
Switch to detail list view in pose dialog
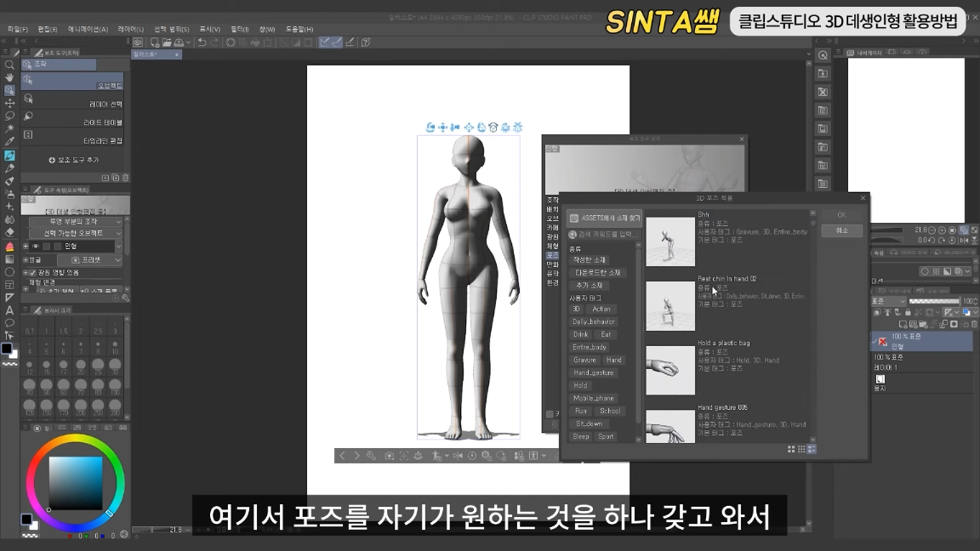812,449
